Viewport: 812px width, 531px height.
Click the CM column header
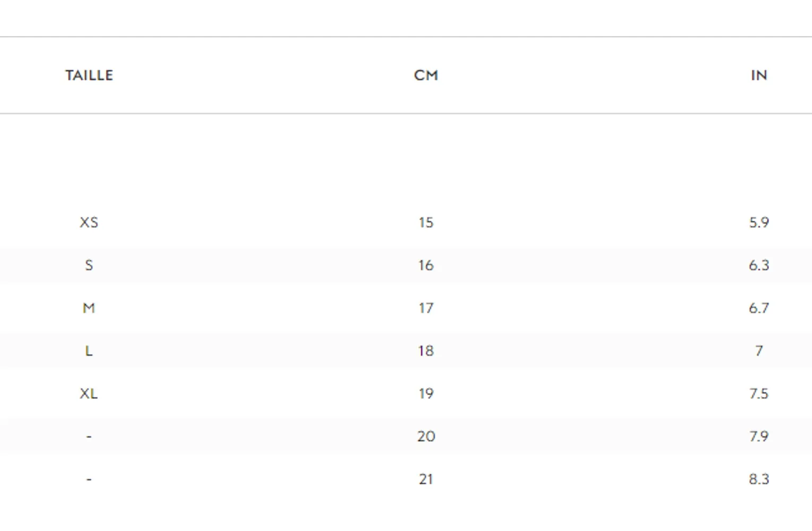coord(426,75)
